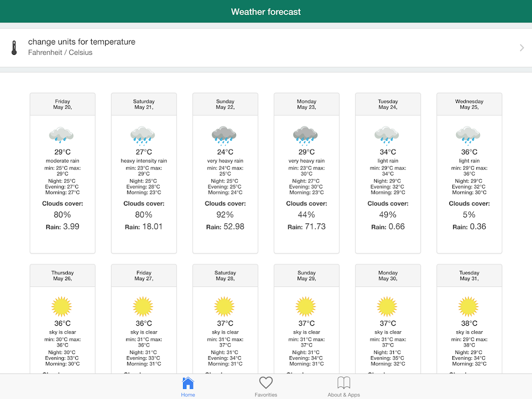Image resolution: width=532 pixels, height=399 pixels.
Task: Click the 27°C temperature on Saturday May 21
Action: (x=144, y=152)
